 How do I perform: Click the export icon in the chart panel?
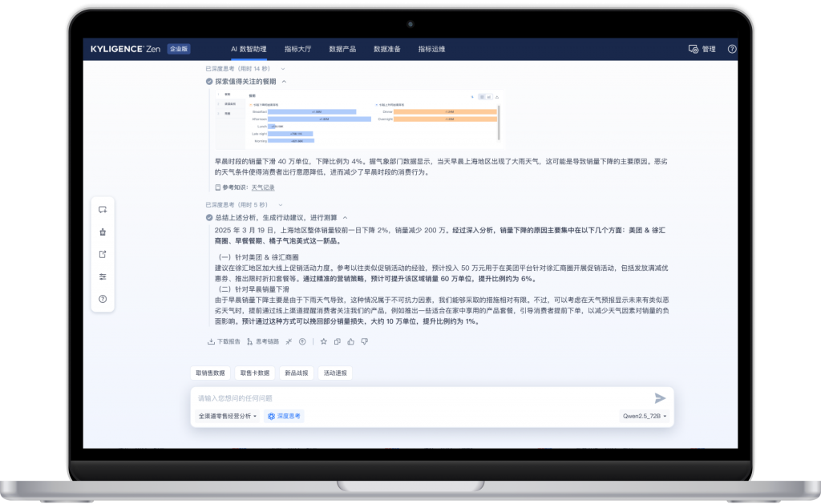click(497, 97)
